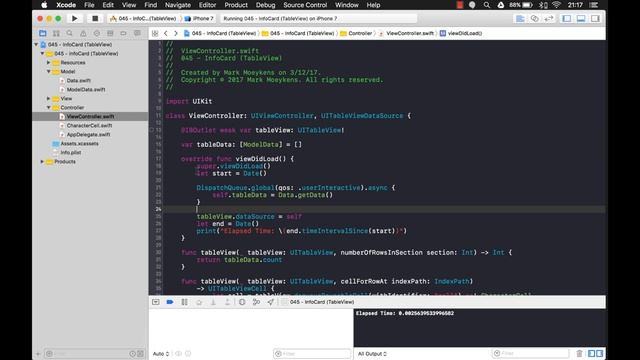Click the Step into button
This screenshot has height=360, width=640.
(x=213, y=302)
